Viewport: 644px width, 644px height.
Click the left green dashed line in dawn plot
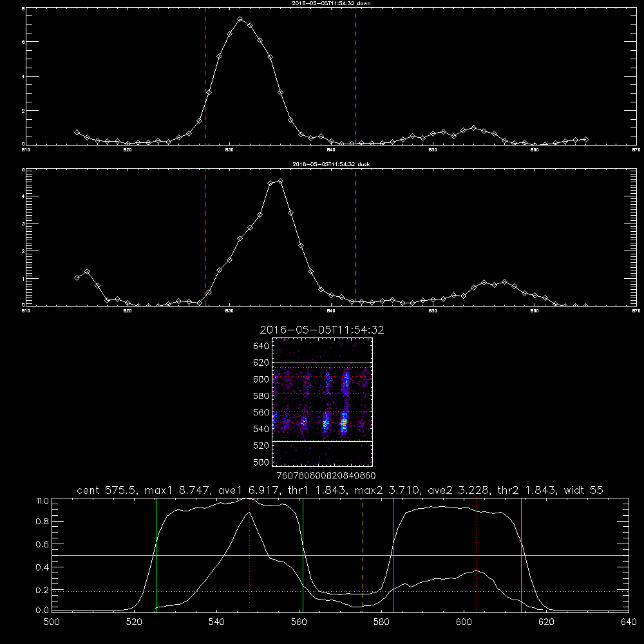(205, 76)
